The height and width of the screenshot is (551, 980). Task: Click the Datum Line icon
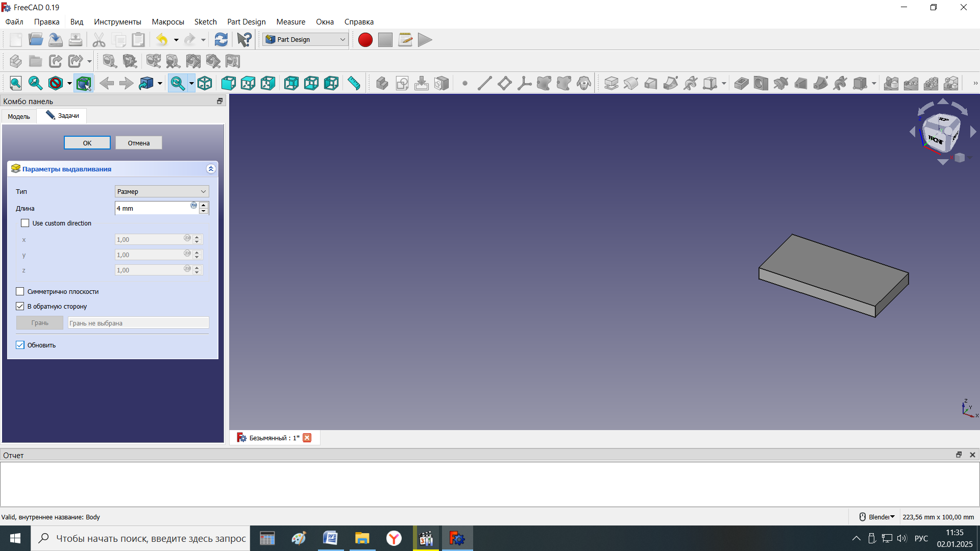[x=485, y=83]
